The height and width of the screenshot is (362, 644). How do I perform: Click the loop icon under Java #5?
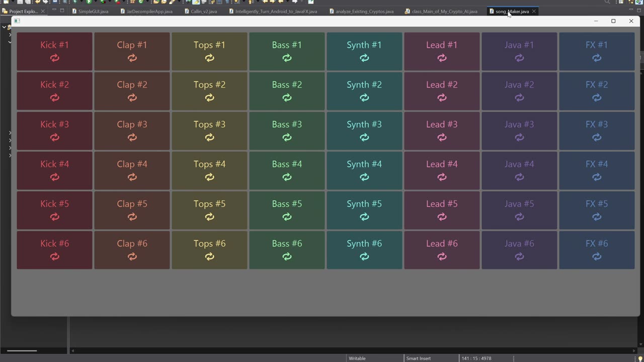520,217
